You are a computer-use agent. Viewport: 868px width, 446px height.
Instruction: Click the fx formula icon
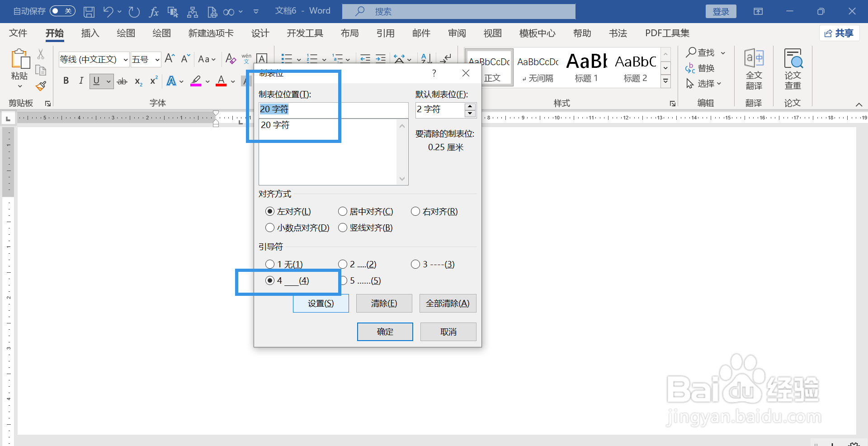154,12
